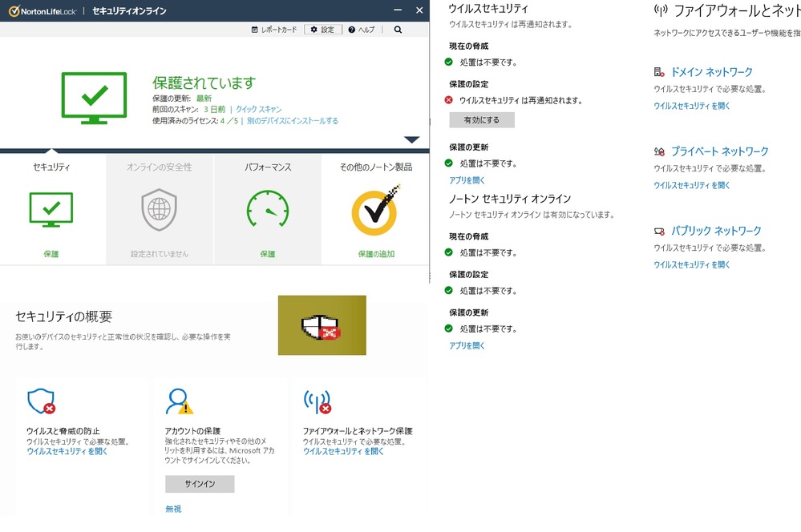801x532 pixels.
Task: Click the 無視 dismiss link
Action: click(x=173, y=509)
